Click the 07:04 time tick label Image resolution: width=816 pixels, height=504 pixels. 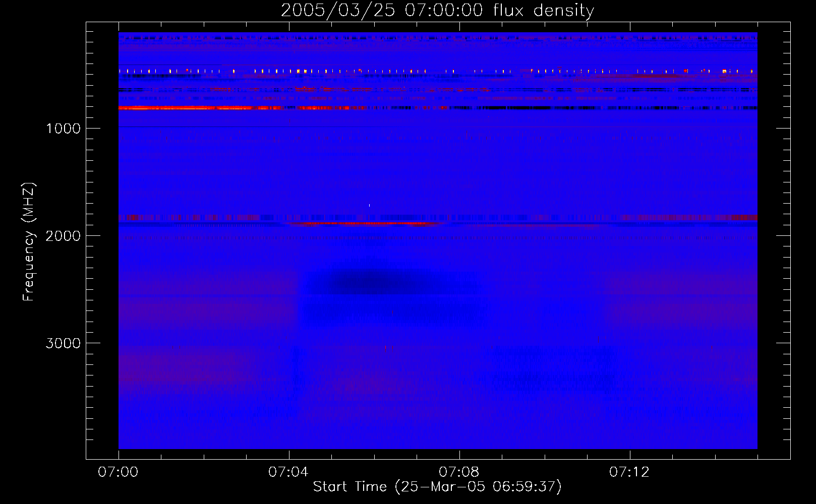pyautogui.click(x=288, y=472)
